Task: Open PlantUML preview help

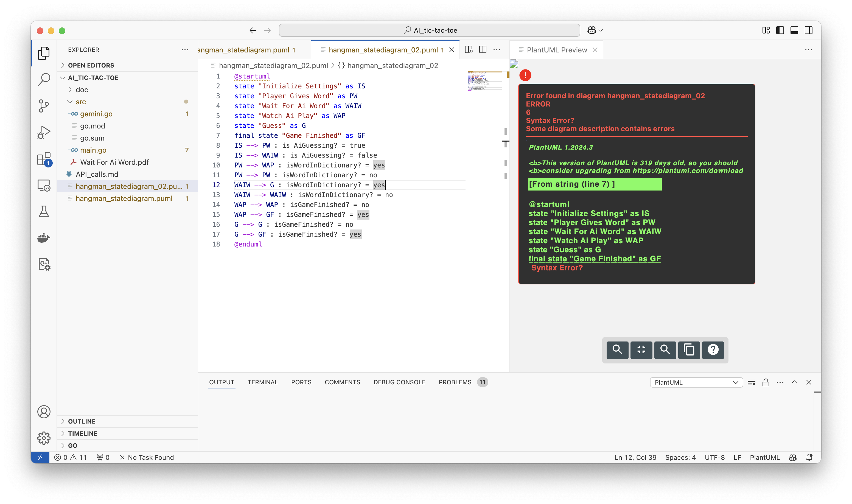Action: 713,350
